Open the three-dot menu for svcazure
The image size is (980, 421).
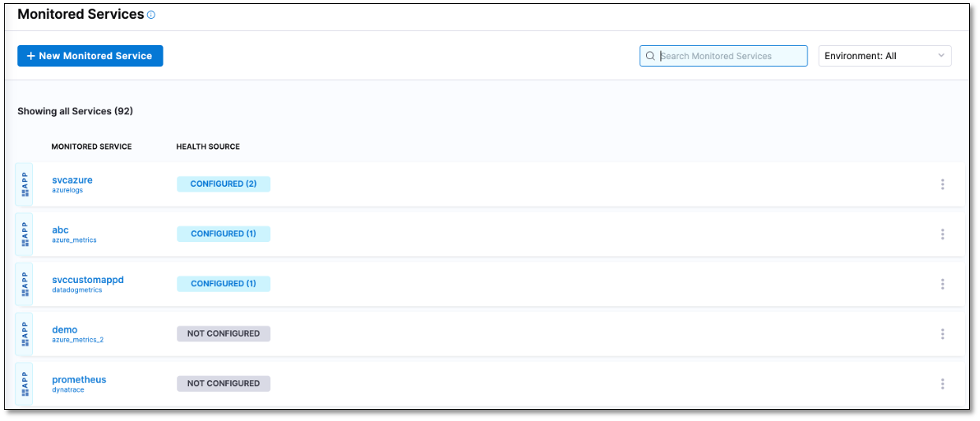942,184
